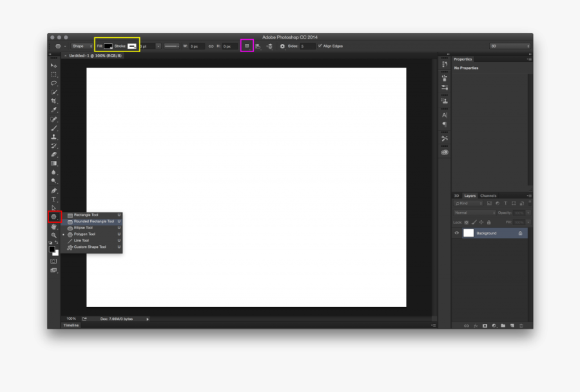Toggle the link between width and height
The image size is (580, 392).
point(211,46)
